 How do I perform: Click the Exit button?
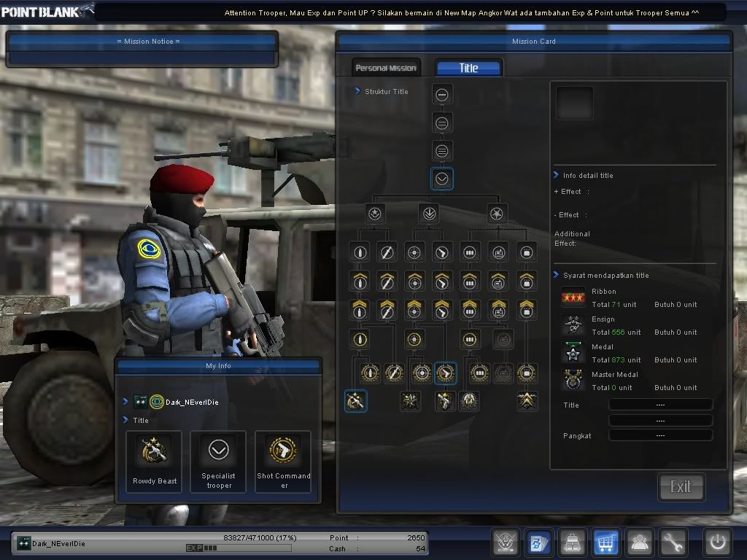click(681, 486)
